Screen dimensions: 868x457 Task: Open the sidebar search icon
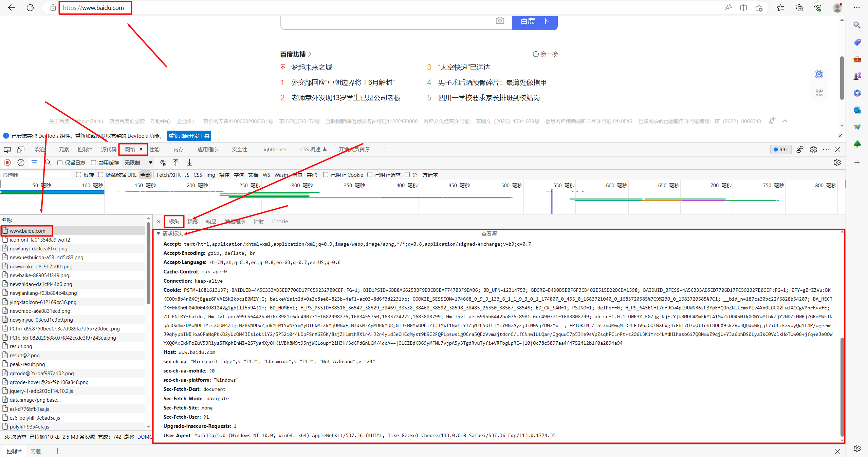click(x=857, y=25)
